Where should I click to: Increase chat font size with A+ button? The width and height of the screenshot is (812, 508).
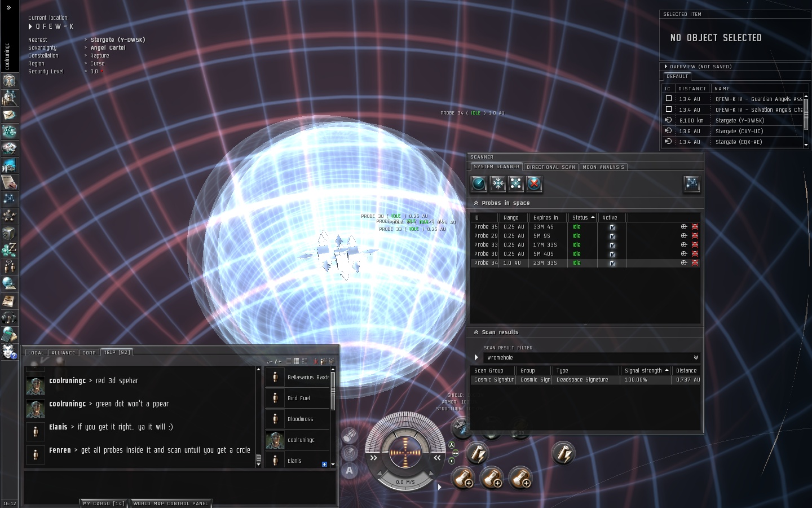pos(278,362)
